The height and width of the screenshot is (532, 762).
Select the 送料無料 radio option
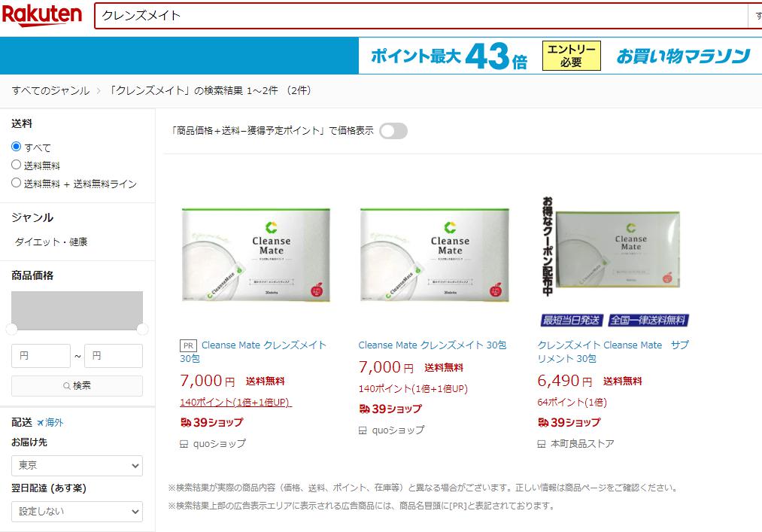[x=16, y=165]
